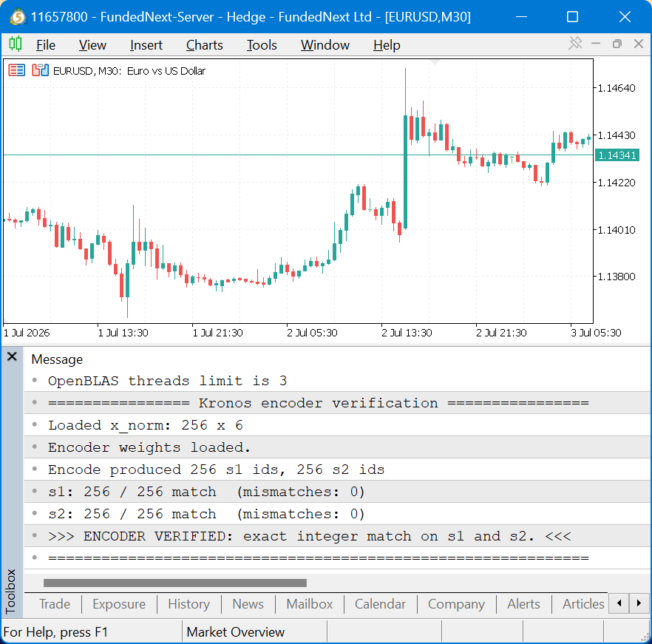Click the Depth of Market chart icon
This screenshot has width=652, height=644.
click(41, 70)
